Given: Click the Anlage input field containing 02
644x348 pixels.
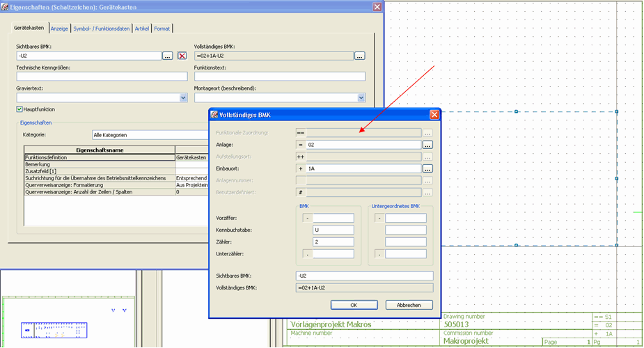Looking at the screenshot, I should pos(363,145).
